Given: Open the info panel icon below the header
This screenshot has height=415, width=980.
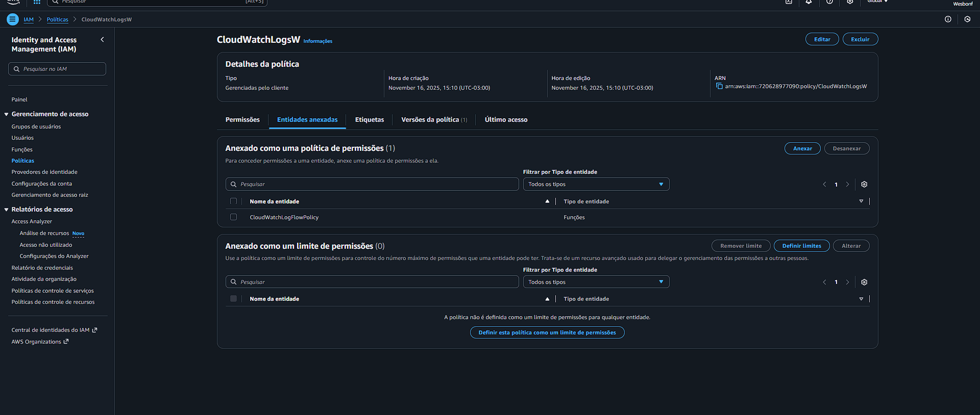Looking at the screenshot, I should pyautogui.click(x=948, y=19).
